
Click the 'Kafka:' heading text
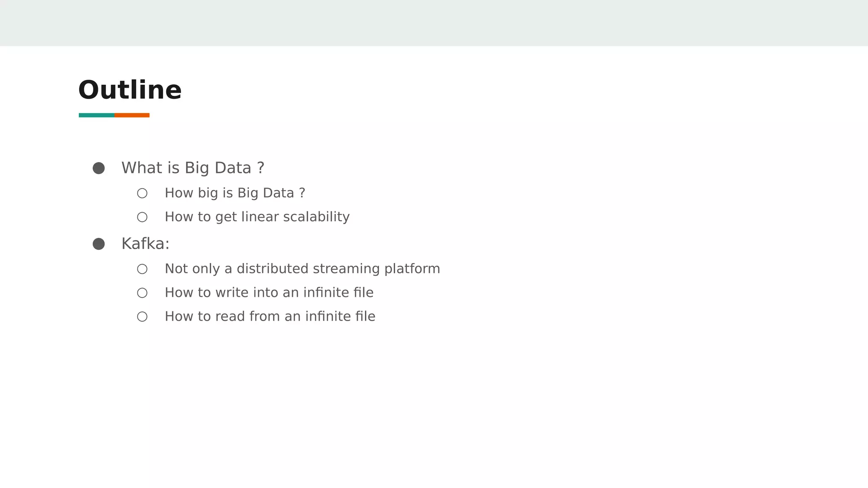point(145,244)
